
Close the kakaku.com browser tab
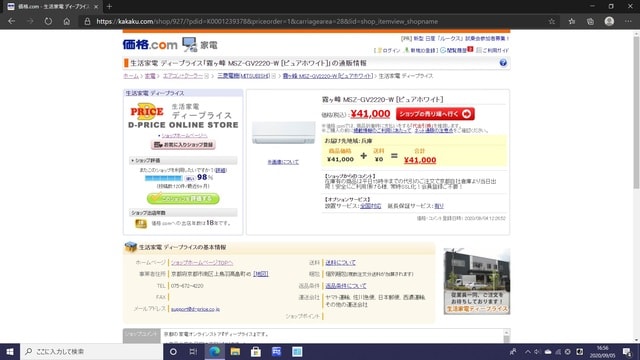tap(96, 7)
